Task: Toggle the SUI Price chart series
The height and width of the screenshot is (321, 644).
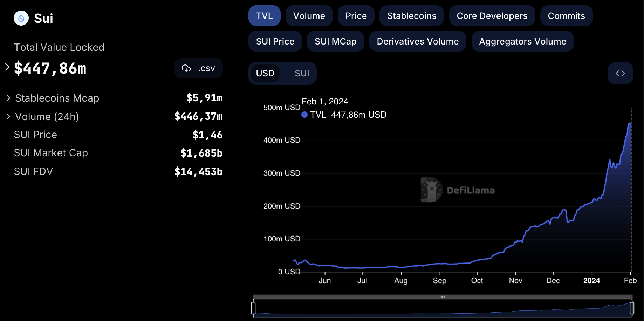Action: pyautogui.click(x=275, y=41)
